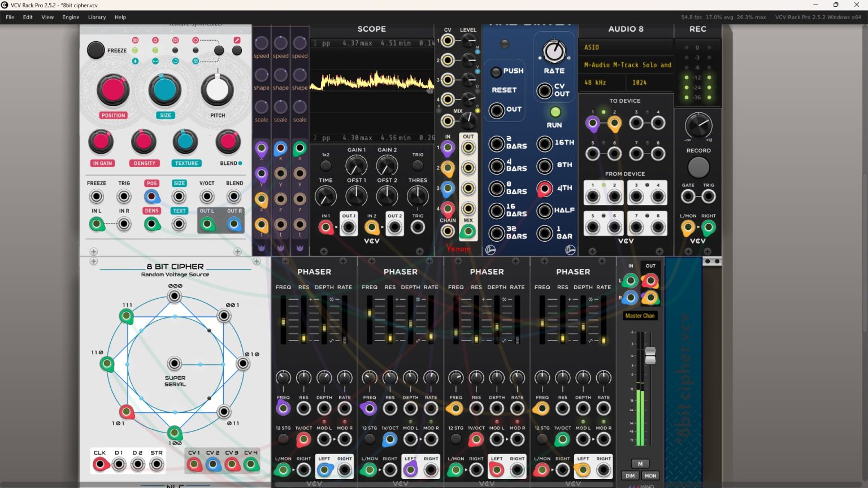Screen dimensions: 868x488
Task: Click the Scope GAIN 1 knob
Action: point(356,165)
